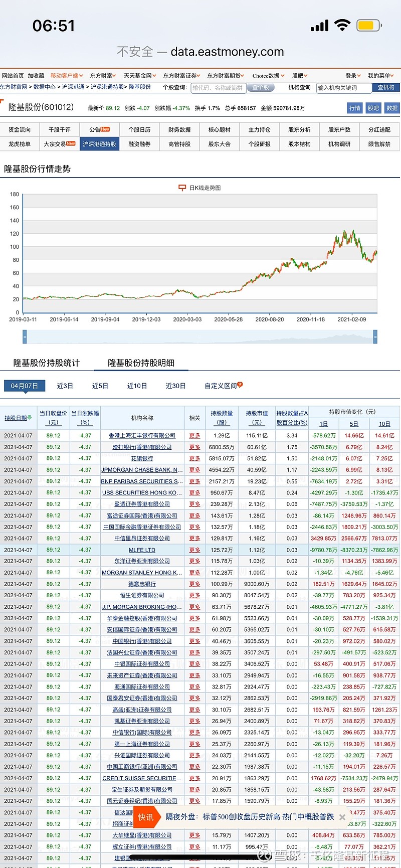Screen dimensions: 401x868
Task: Sort by 1日 market value change column
Action: (x=323, y=424)
